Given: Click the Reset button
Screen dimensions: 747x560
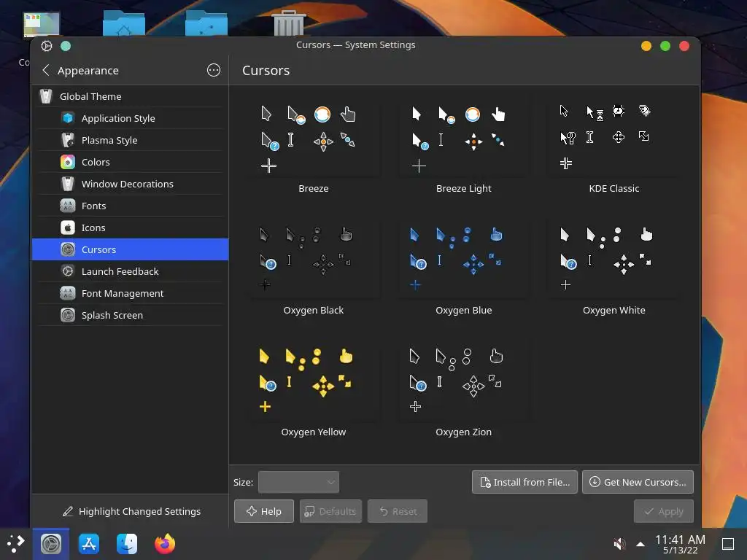Looking at the screenshot, I should pos(398,511).
